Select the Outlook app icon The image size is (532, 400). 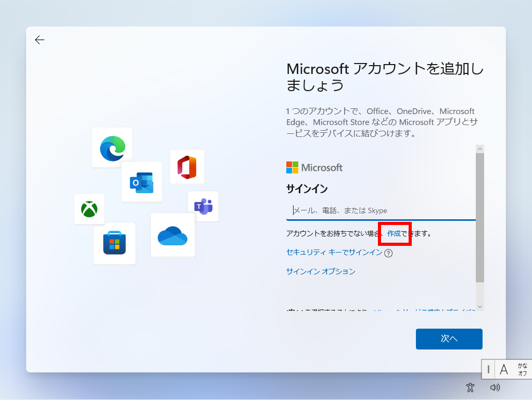[x=142, y=182]
